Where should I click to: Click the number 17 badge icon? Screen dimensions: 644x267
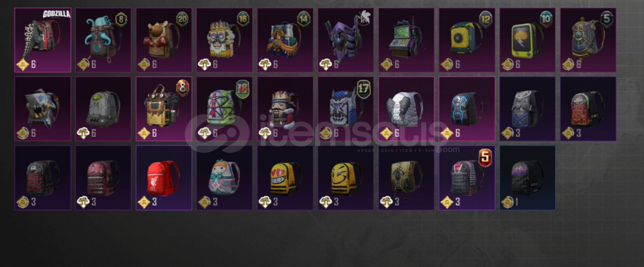(x=363, y=89)
